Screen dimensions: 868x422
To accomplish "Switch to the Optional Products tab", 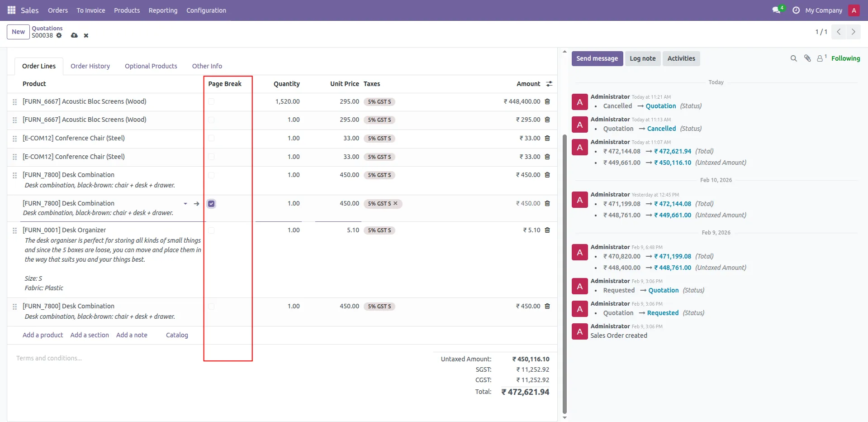I will coord(151,66).
